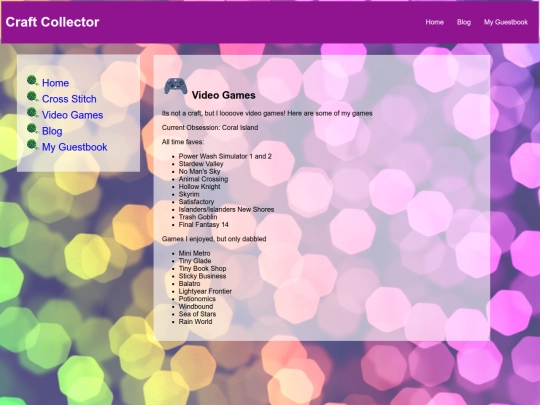The width and height of the screenshot is (540, 405).
Task: Open the Video Games sidebar link
Action: tap(72, 115)
